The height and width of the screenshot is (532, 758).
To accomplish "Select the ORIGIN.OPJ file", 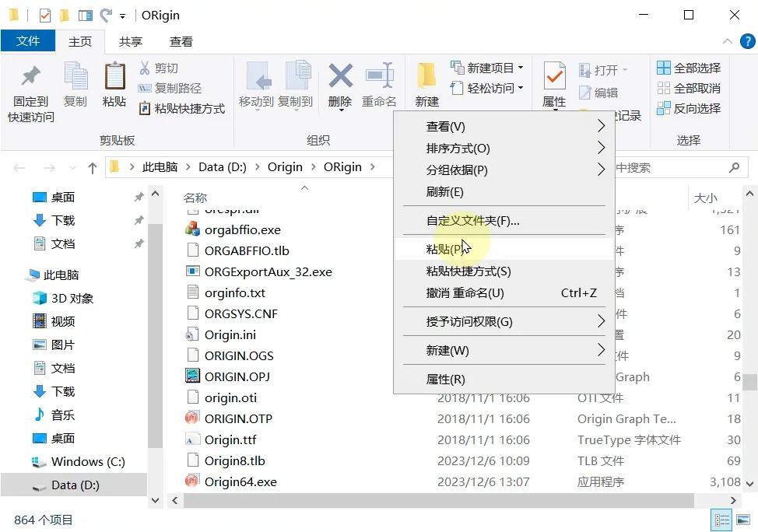I will (237, 376).
